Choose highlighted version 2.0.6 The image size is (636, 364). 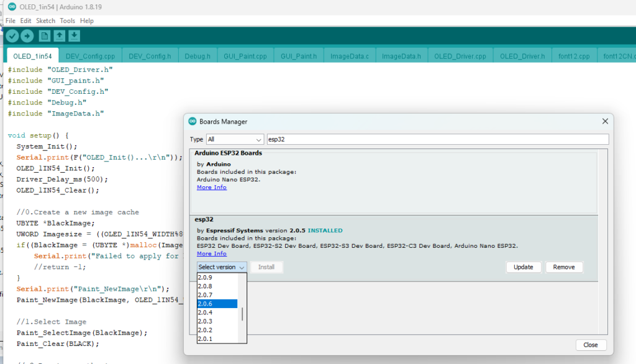pos(217,304)
